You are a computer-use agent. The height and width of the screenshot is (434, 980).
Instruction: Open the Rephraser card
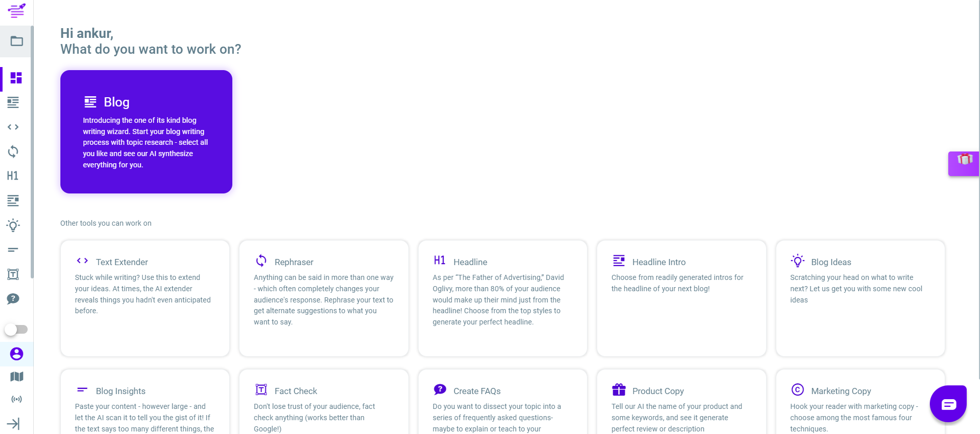[324, 298]
